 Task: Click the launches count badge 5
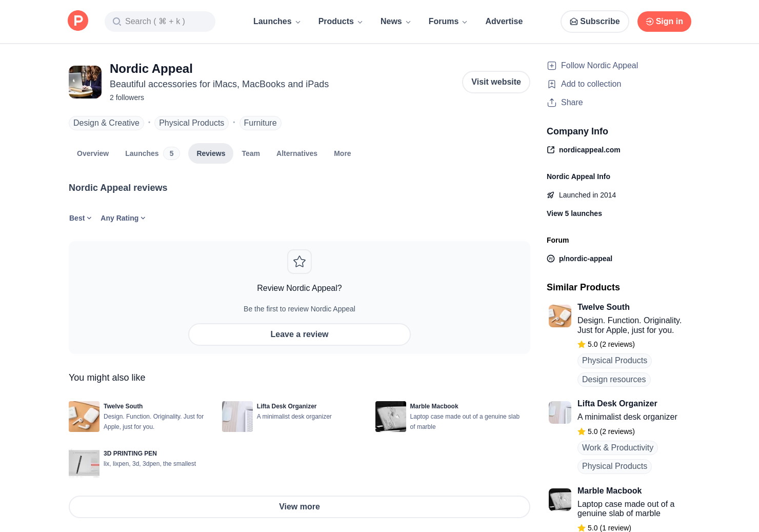coord(171,153)
